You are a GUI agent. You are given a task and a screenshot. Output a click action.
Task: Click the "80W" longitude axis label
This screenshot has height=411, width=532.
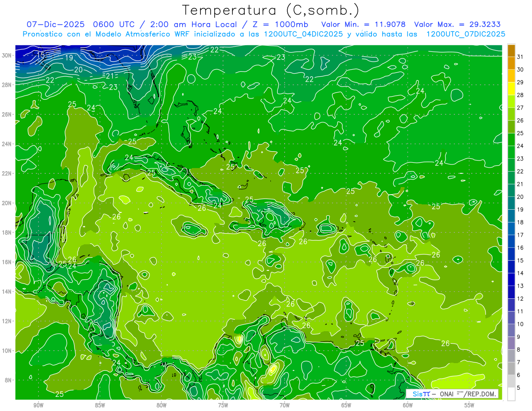(x=161, y=405)
